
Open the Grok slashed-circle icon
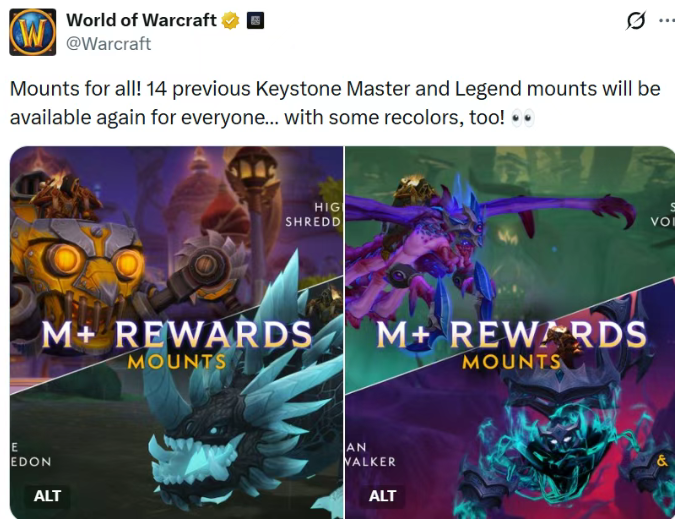click(x=636, y=21)
